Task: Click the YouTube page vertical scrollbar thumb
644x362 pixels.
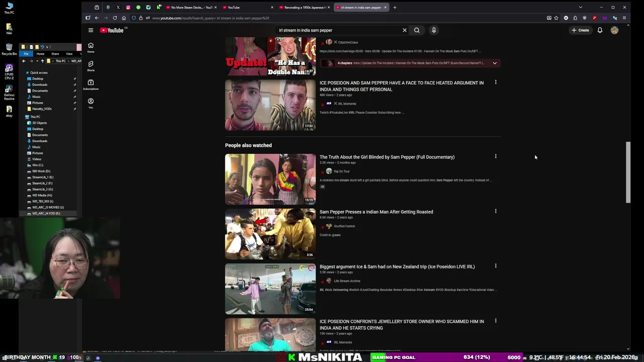Action: click(x=627, y=172)
